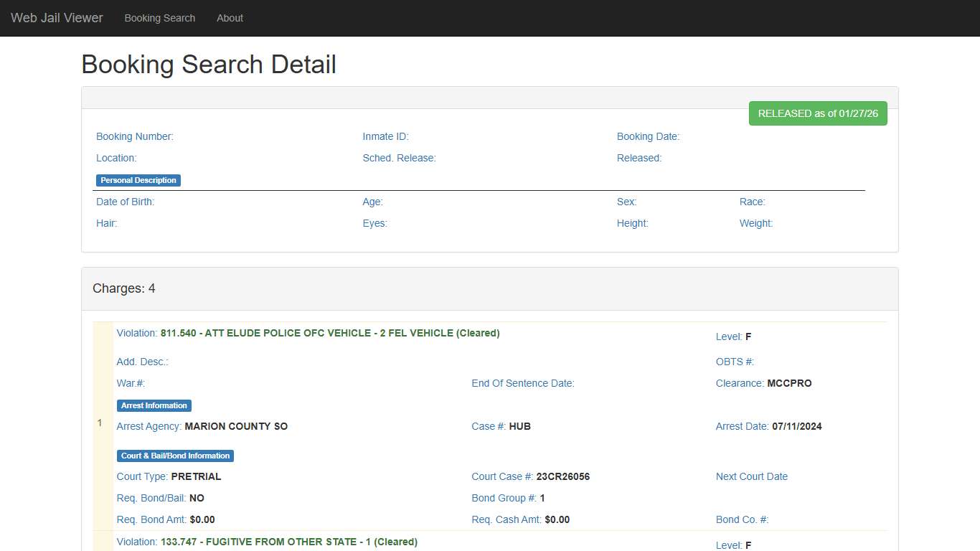This screenshot has width=980, height=551.
Task: Click the Court & Bail/Bond Information badge
Action: 175,456
